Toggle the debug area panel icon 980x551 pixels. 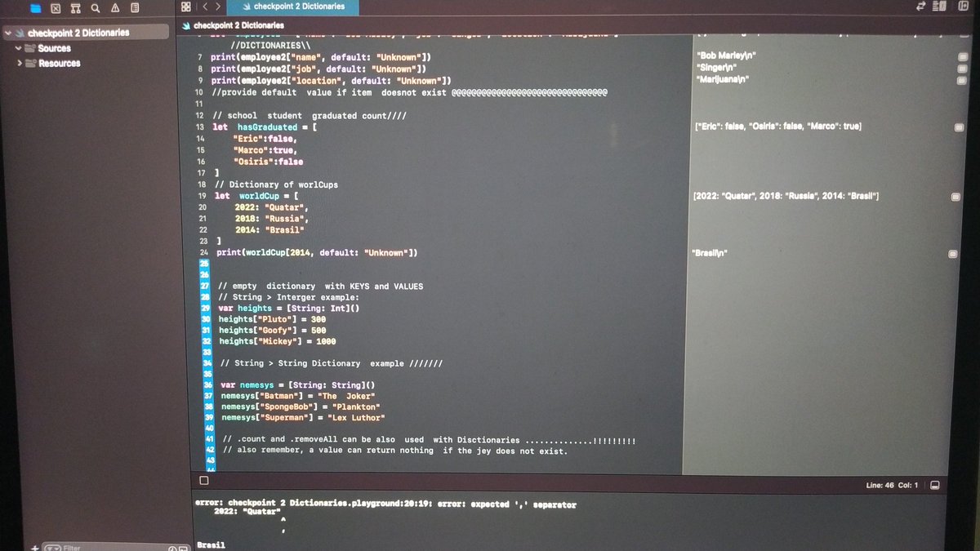pos(935,485)
